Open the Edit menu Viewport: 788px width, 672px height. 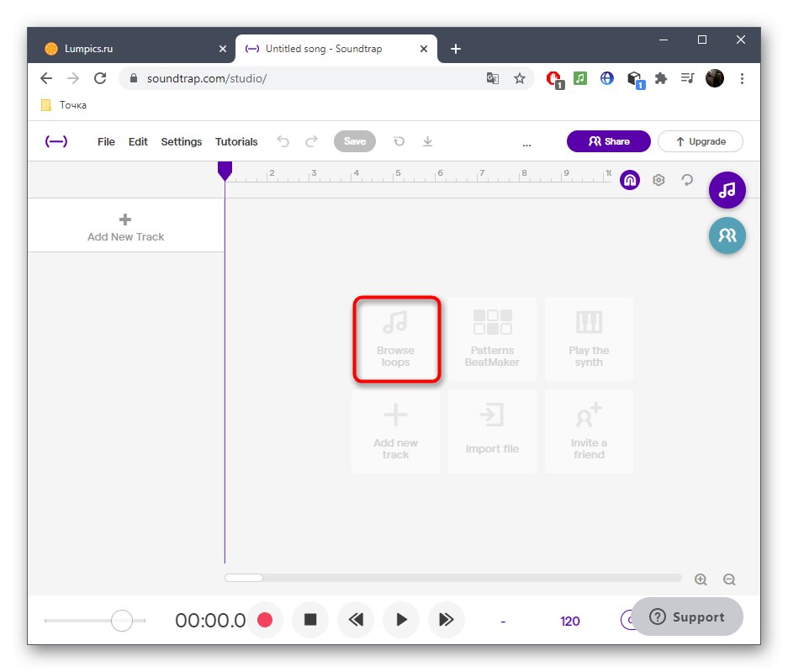(138, 142)
